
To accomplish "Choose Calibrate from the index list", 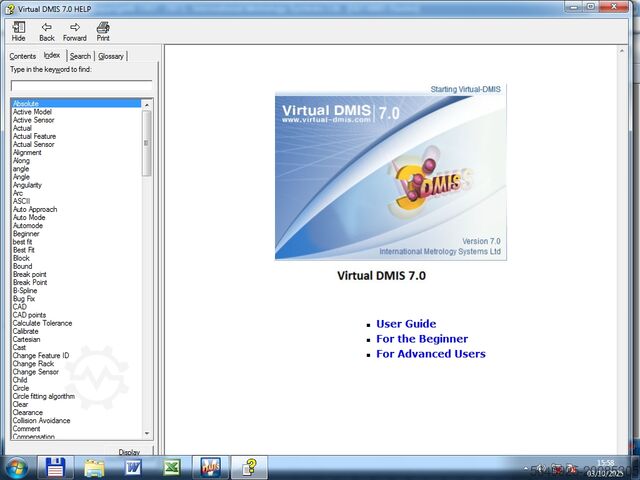I will [x=26, y=331].
